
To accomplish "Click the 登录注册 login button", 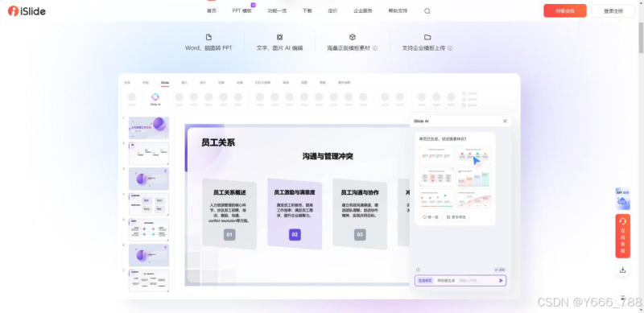I will pos(613,11).
